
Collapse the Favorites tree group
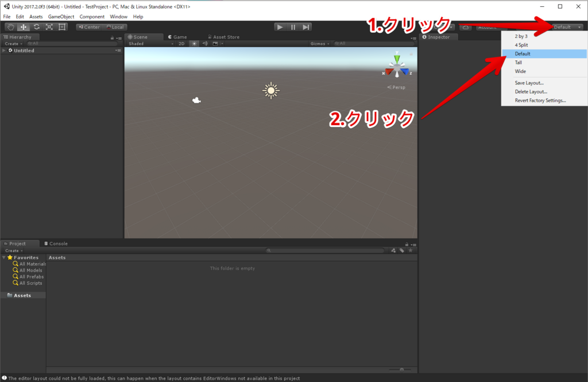(4, 257)
